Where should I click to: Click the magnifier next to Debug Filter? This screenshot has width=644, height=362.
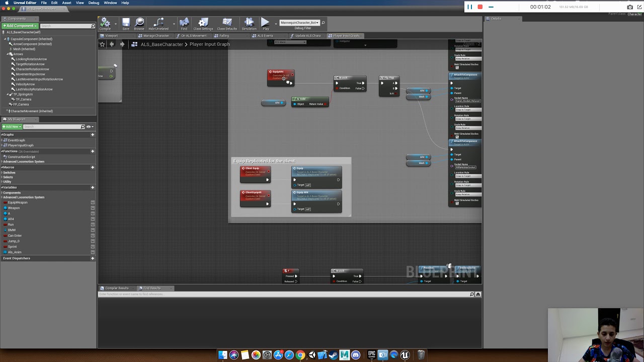[x=323, y=23]
